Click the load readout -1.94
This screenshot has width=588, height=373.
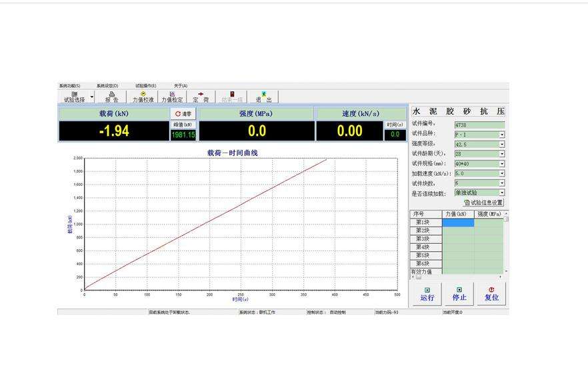(114, 131)
